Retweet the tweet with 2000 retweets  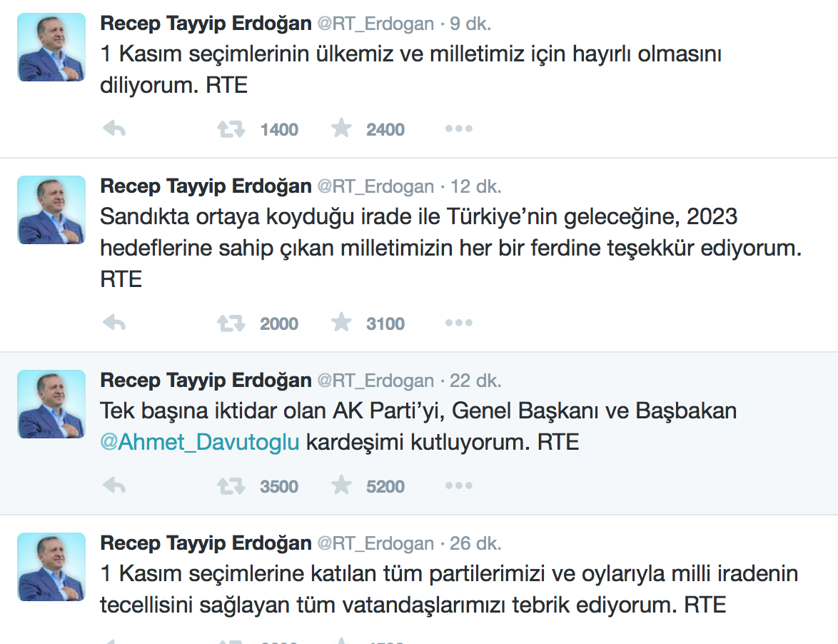tap(231, 323)
